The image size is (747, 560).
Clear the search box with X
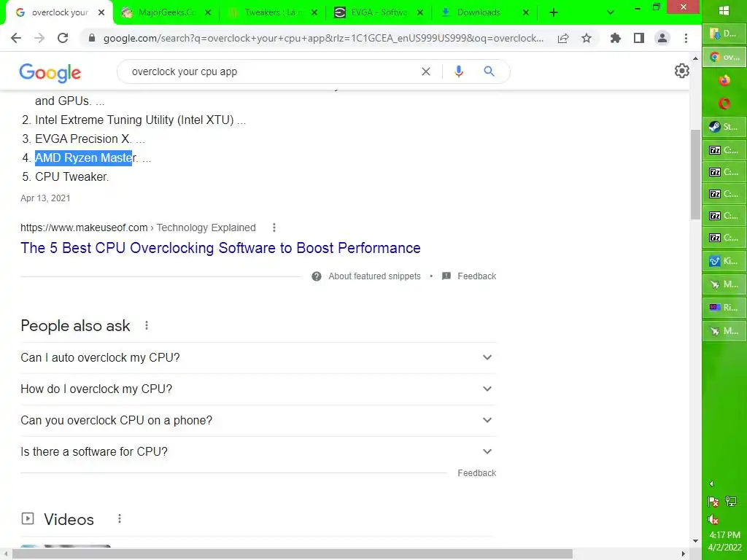click(426, 71)
